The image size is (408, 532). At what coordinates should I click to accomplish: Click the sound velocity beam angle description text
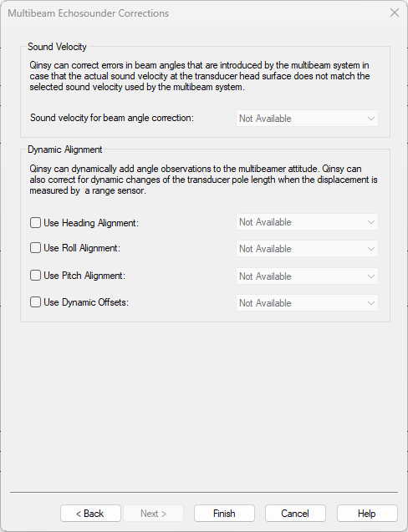click(x=200, y=76)
